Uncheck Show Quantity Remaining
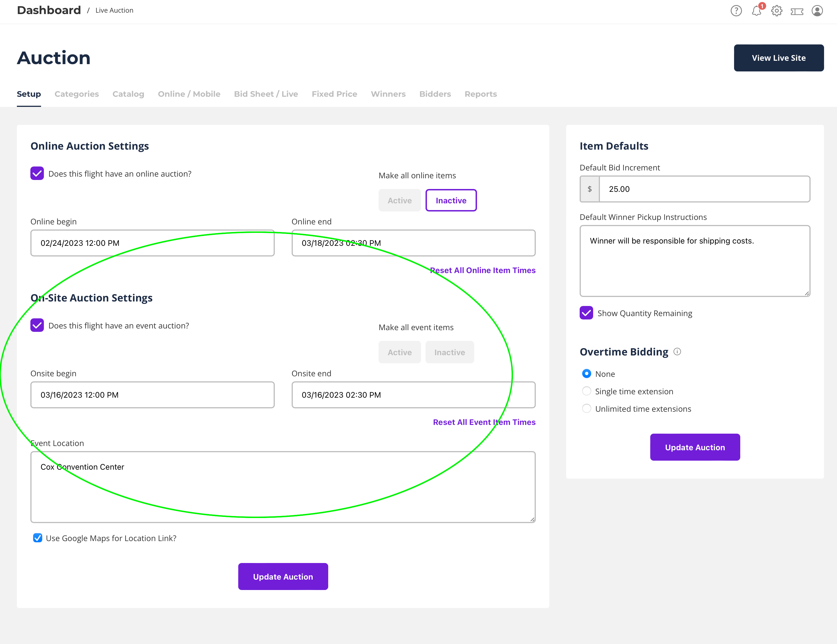Viewport: 837px width, 644px height. coord(586,313)
